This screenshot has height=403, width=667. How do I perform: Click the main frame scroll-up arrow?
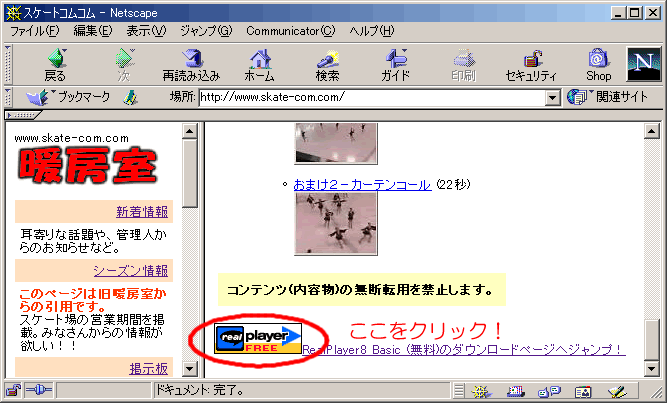[652, 131]
